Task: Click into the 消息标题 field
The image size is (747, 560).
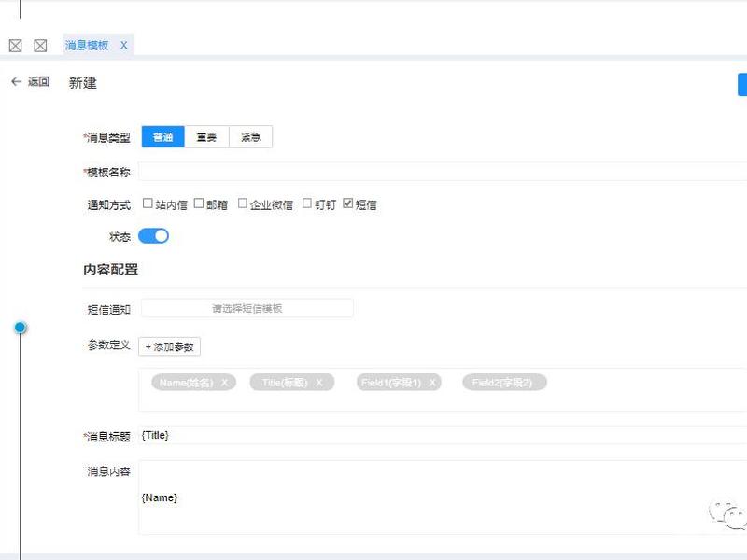Action: coord(443,435)
